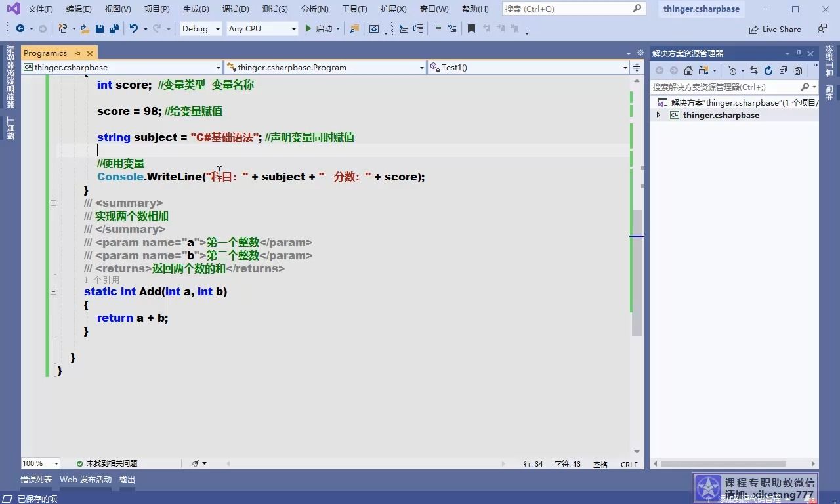Pin the Solution Explorer panel with auto-hide icon
840x504 pixels.
[799, 53]
